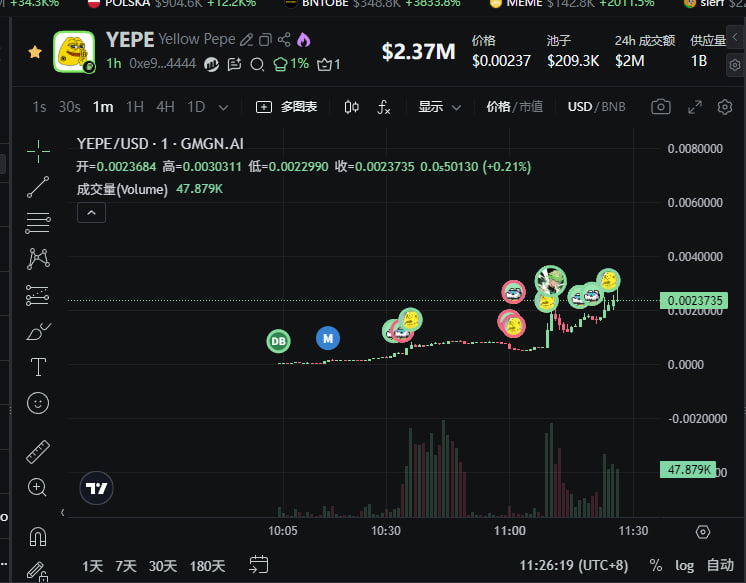Viewport: 746px width, 583px height.
Task: Select the 1s timeframe
Action: click(x=39, y=107)
